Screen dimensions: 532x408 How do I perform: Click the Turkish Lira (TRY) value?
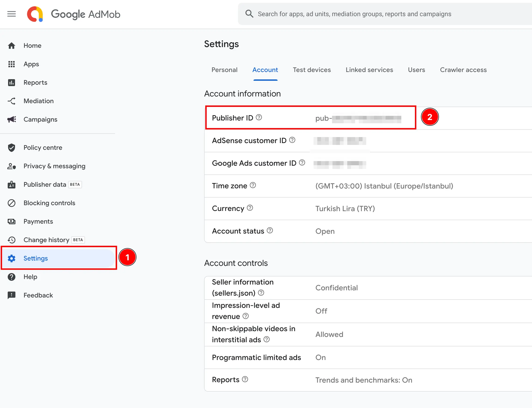(x=345, y=209)
